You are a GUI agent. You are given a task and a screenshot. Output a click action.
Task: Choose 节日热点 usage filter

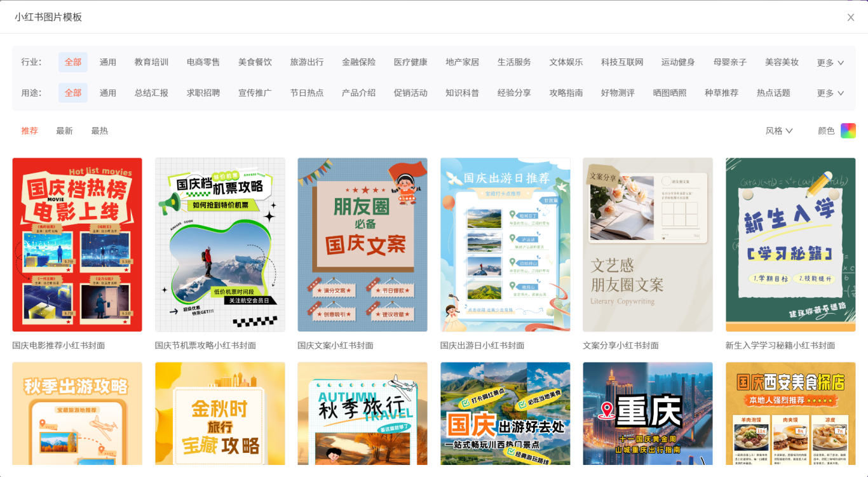(307, 93)
